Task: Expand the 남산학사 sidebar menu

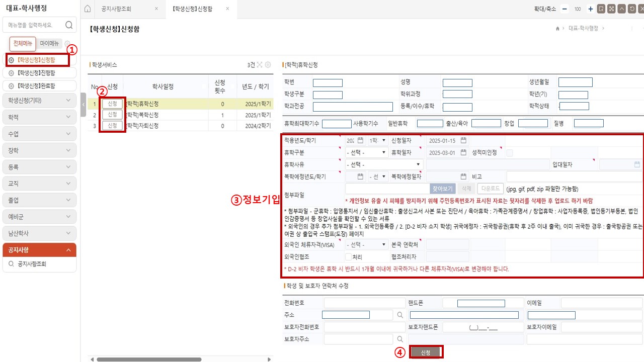Action: (x=39, y=233)
